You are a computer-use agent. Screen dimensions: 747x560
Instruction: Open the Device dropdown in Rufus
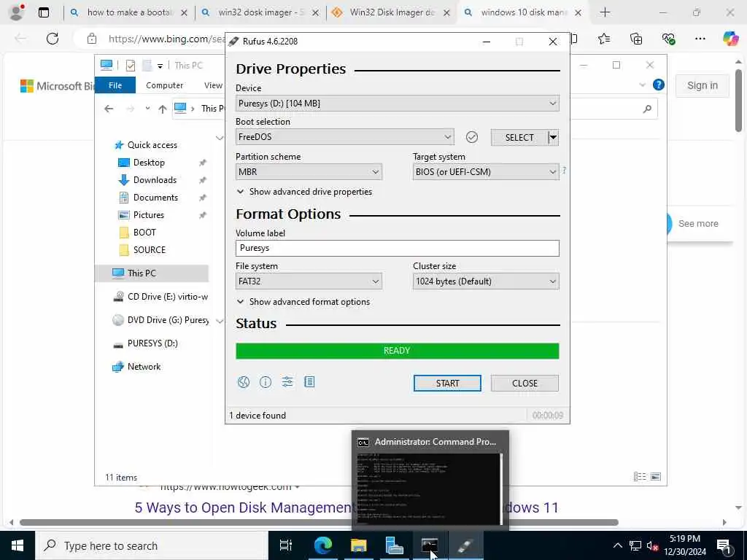point(398,104)
